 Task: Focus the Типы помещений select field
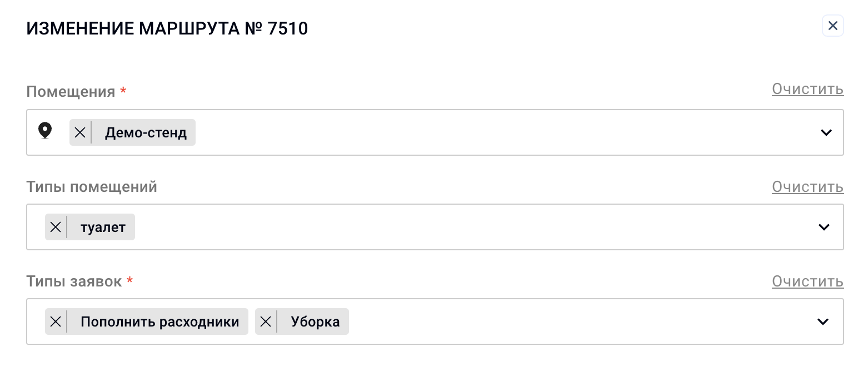435,227
